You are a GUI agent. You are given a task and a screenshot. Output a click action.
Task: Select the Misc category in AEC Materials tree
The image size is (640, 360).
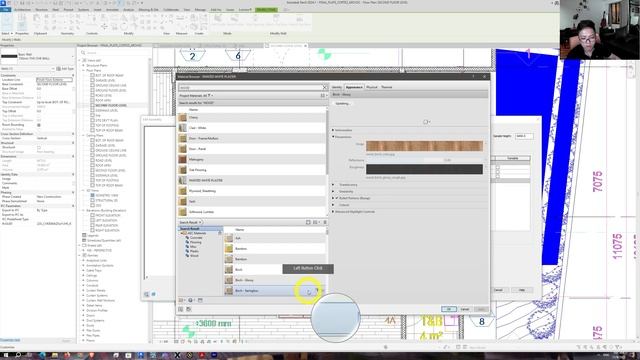click(193, 247)
